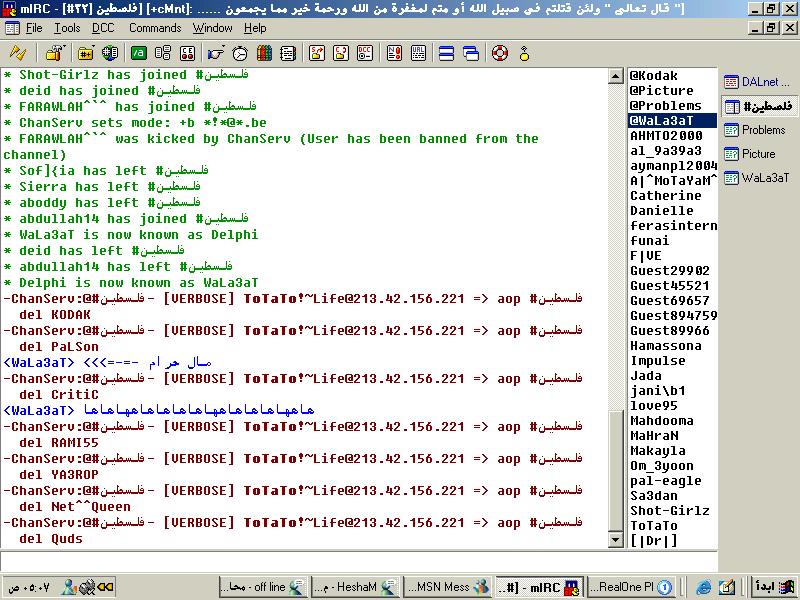The image size is (800, 600).
Task: Open the HeshaM conversation taskbar button
Action: [x=355, y=587]
